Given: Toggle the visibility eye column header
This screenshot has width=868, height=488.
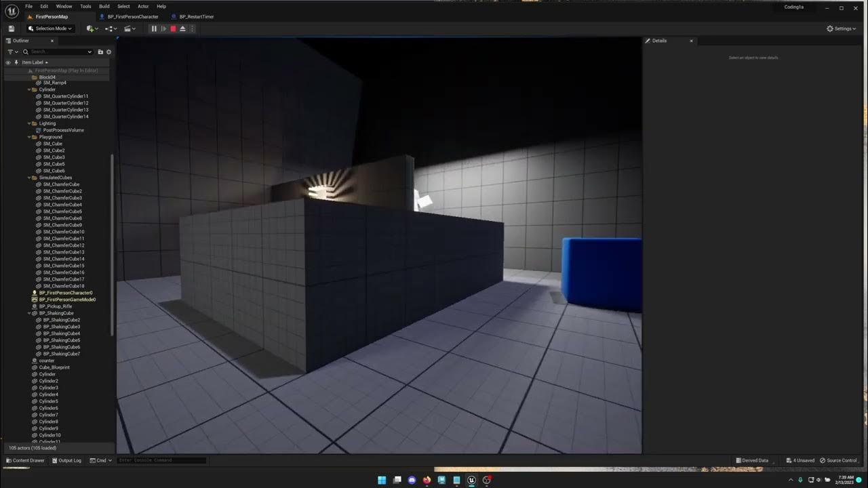Looking at the screenshot, I should pos(8,62).
